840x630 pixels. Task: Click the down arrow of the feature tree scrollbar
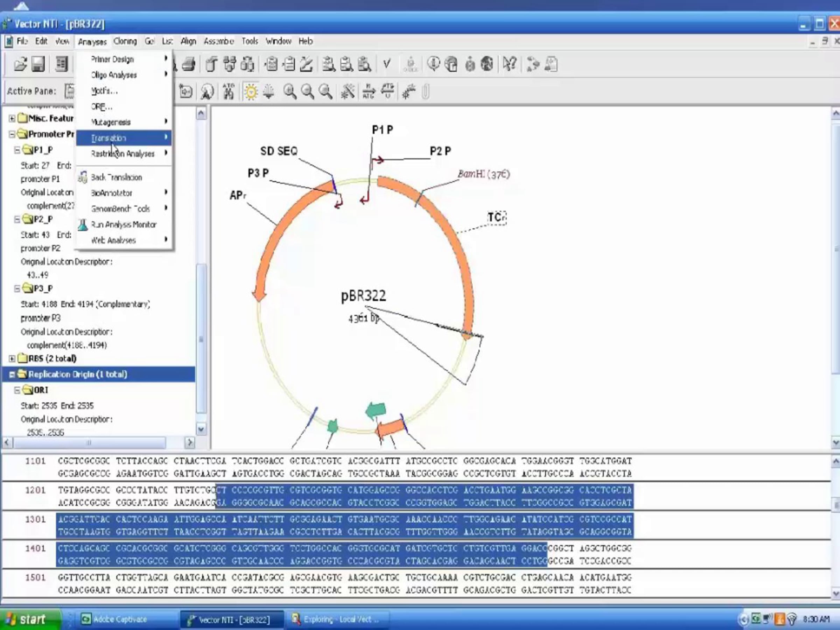[201, 429]
